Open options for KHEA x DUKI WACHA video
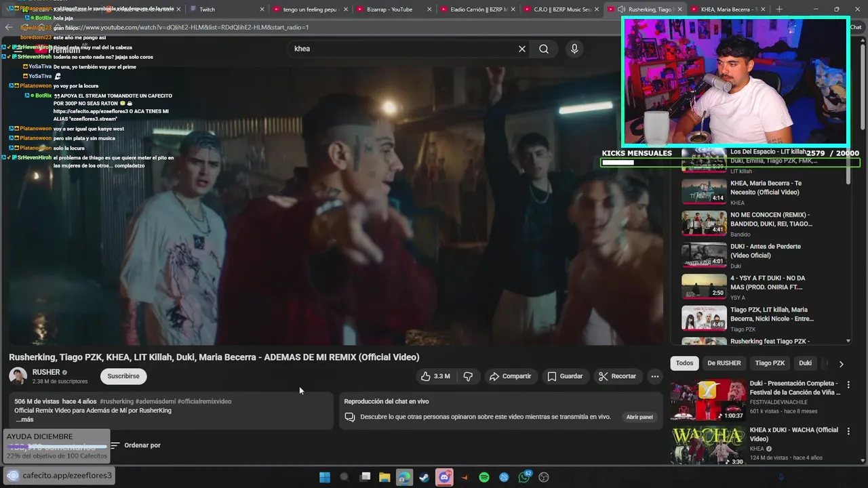Image resolution: width=868 pixels, height=488 pixels. click(848, 431)
